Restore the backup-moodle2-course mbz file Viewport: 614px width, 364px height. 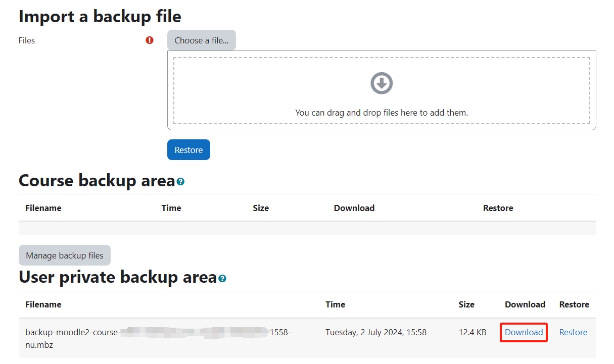tap(573, 332)
